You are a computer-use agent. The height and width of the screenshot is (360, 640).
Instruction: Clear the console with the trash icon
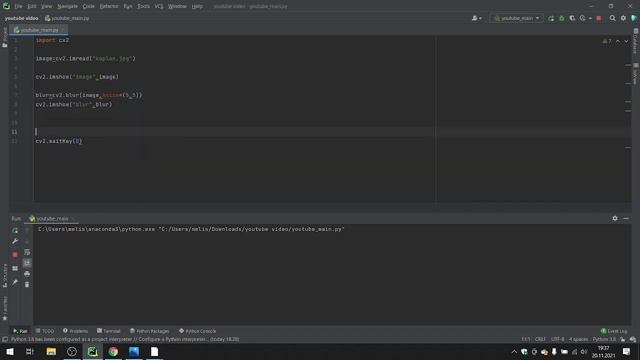click(x=27, y=284)
